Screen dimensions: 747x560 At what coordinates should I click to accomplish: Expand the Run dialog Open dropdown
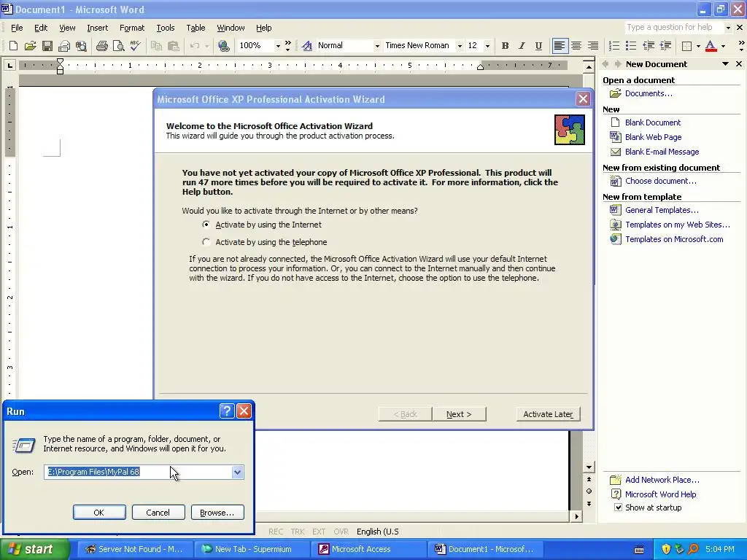point(237,472)
